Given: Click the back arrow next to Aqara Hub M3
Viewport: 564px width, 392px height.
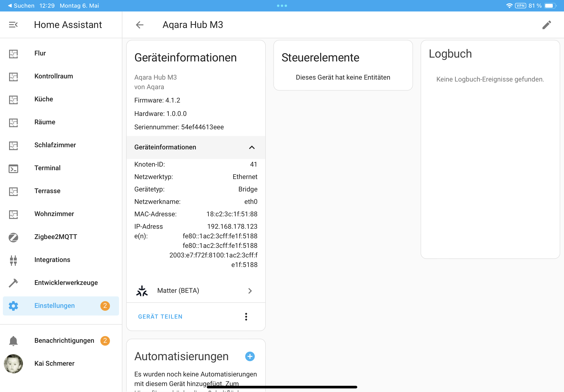Looking at the screenshot, I should tap(140, 25).
